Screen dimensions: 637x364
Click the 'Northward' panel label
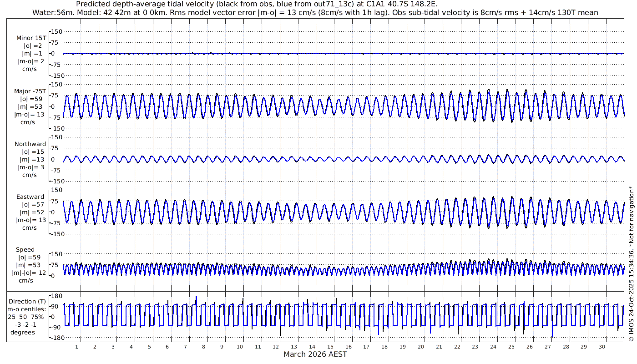(30, 144)
